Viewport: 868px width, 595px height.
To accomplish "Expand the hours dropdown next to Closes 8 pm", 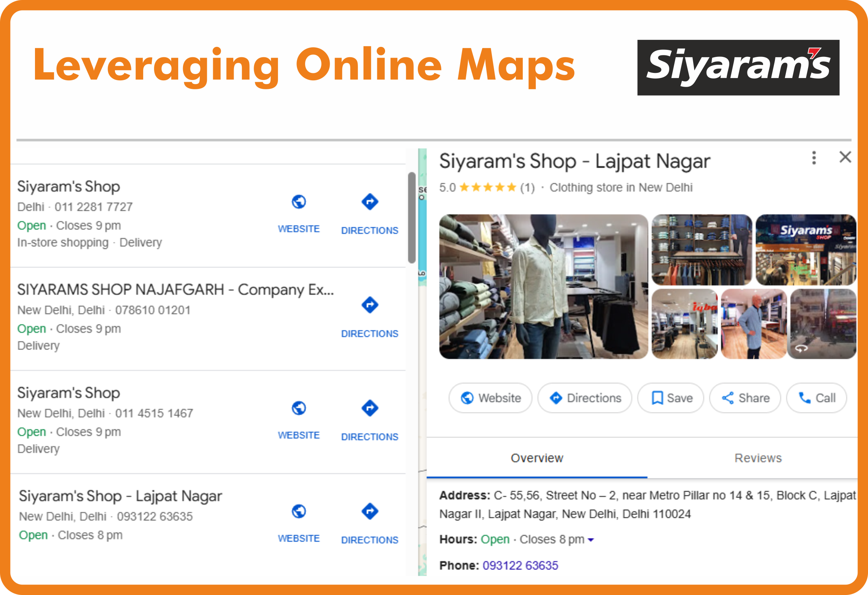I will click(590, 540).
